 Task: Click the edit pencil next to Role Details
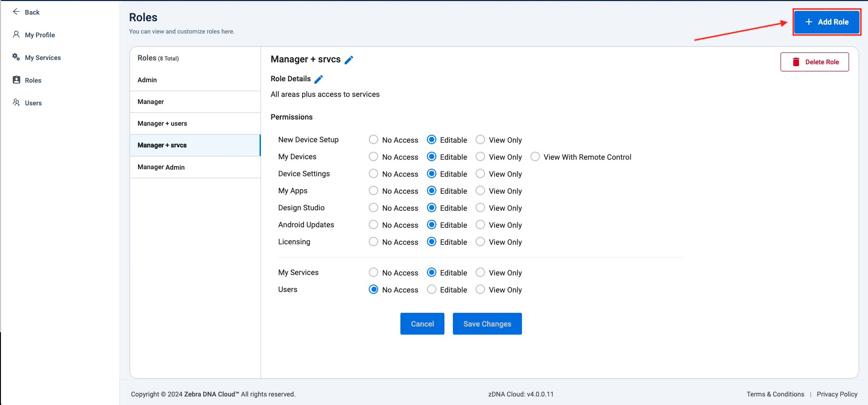[x=319, y=79]
